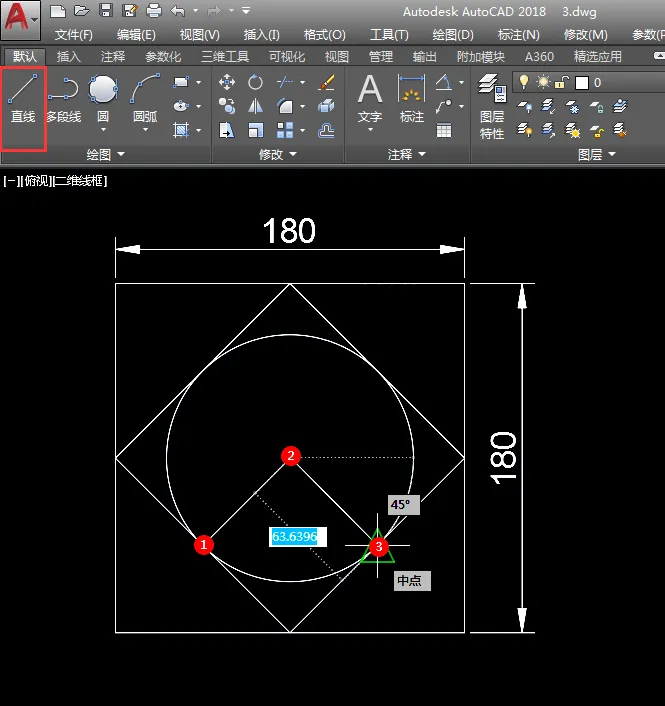Click the layer Off tool icon
Viewport: 665px width, 706px height.
pos(525,106)
